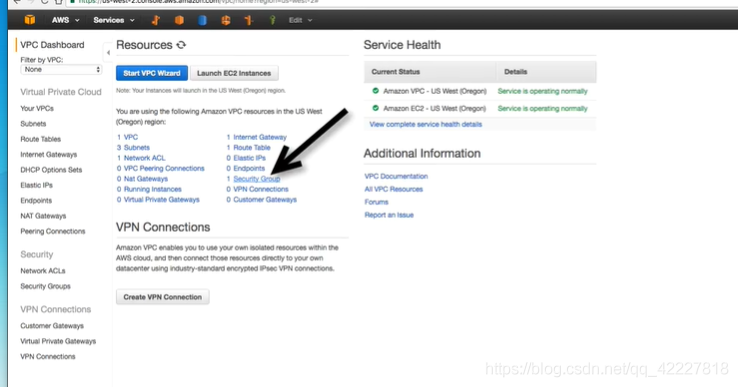Open Subnets in the sidebar
738x387 pixels.
point(33,124)
